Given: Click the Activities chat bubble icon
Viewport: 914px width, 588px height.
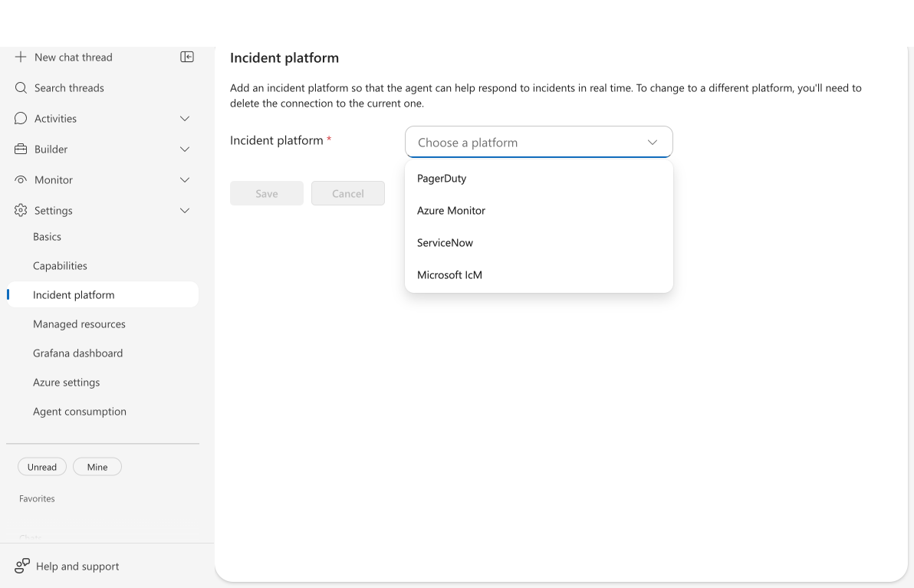Looking at the screenshot, I should pos(21,119).
